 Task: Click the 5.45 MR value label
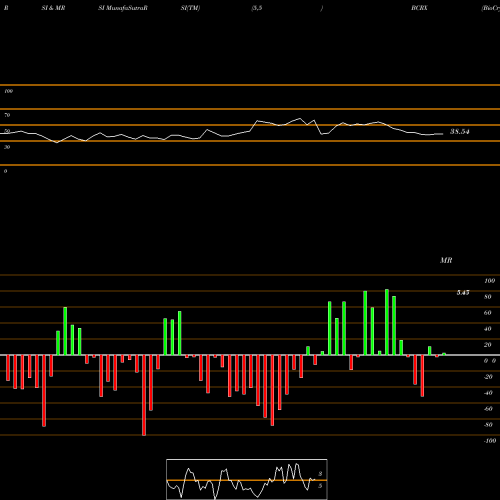pos(463,293)
